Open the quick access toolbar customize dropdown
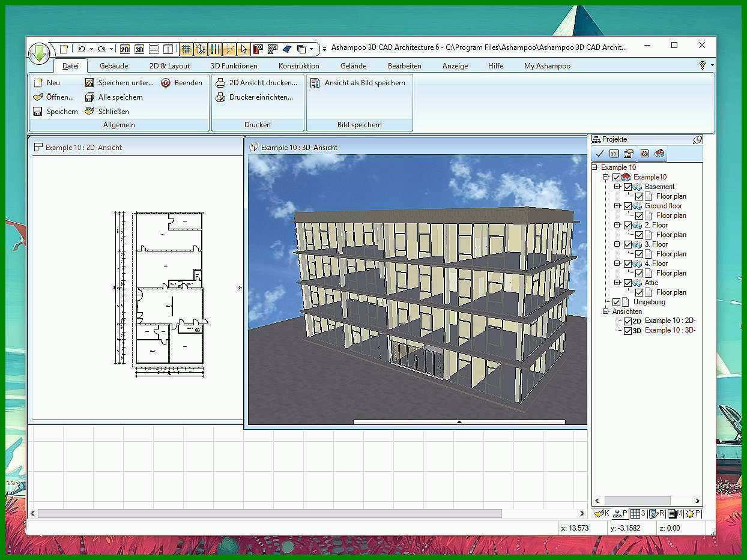The width and height of the screenshot is (747, 560). tap(324, 49)
